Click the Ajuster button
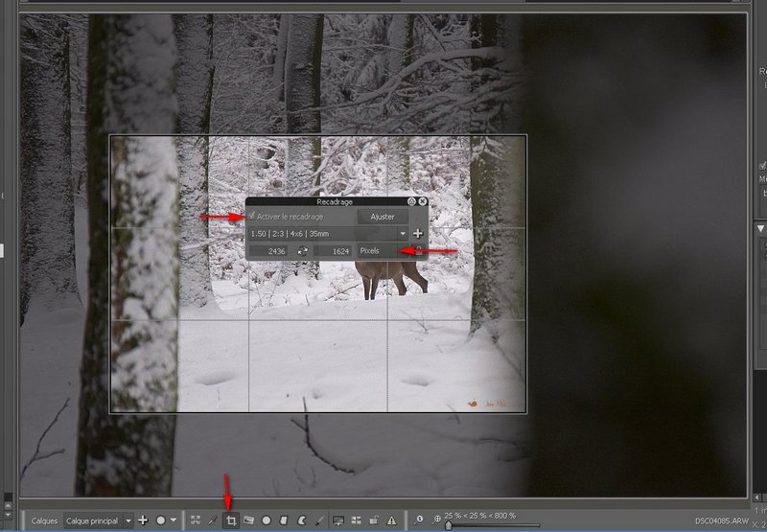The height and width of the screenshot is (532, 767). tap(383, 217)
